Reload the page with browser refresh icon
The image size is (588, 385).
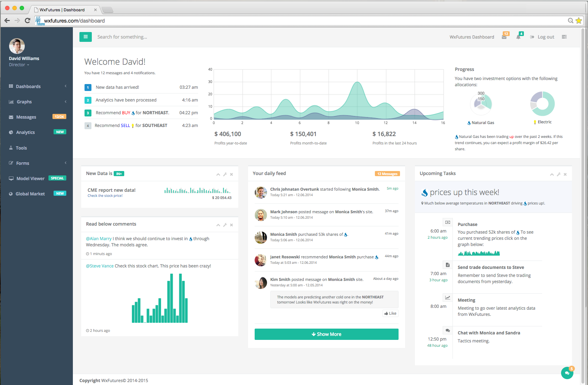[27, 21]
